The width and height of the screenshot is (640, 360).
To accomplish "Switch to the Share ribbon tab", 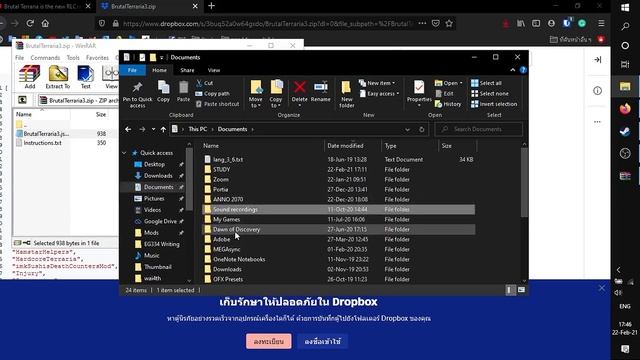I will pyautogui.click(x=187, y=70).
